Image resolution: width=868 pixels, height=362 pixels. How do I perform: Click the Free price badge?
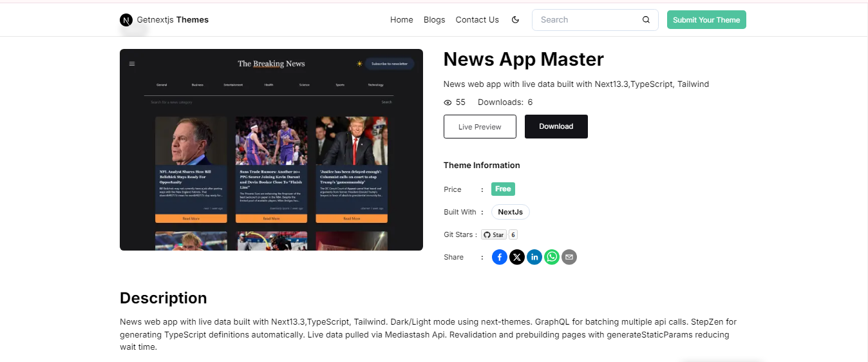(503, 189)
